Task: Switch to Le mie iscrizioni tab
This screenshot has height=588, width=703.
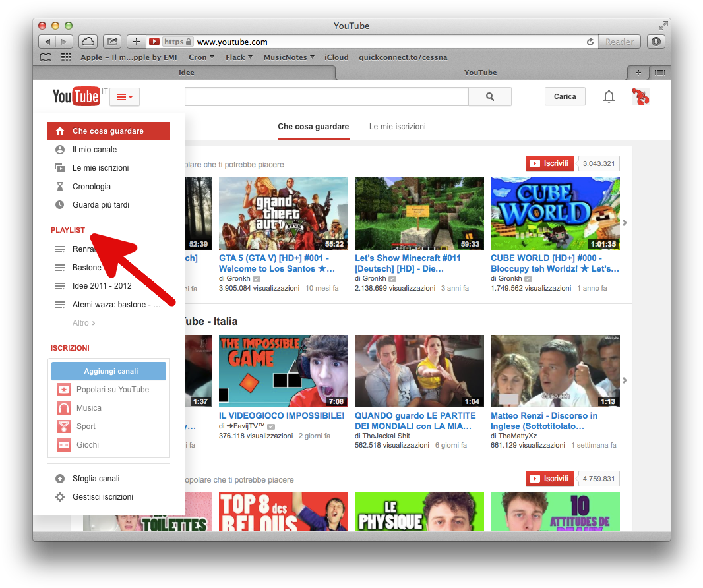Action: click(397, 127)
